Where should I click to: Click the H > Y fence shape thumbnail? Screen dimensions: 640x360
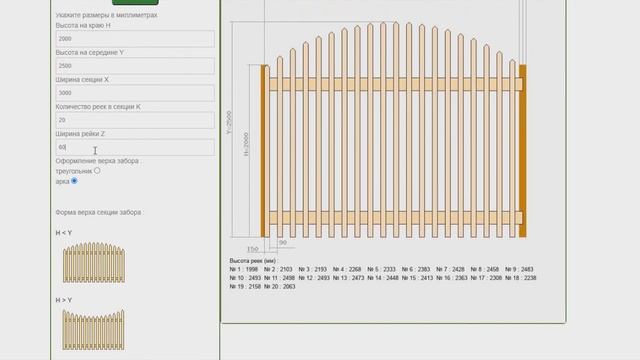click(x=93, y=329)
